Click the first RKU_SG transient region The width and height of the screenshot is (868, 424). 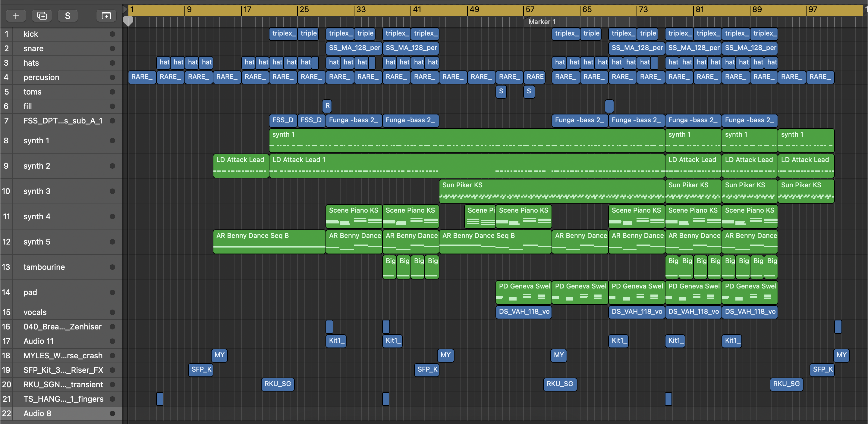point(278,384)
